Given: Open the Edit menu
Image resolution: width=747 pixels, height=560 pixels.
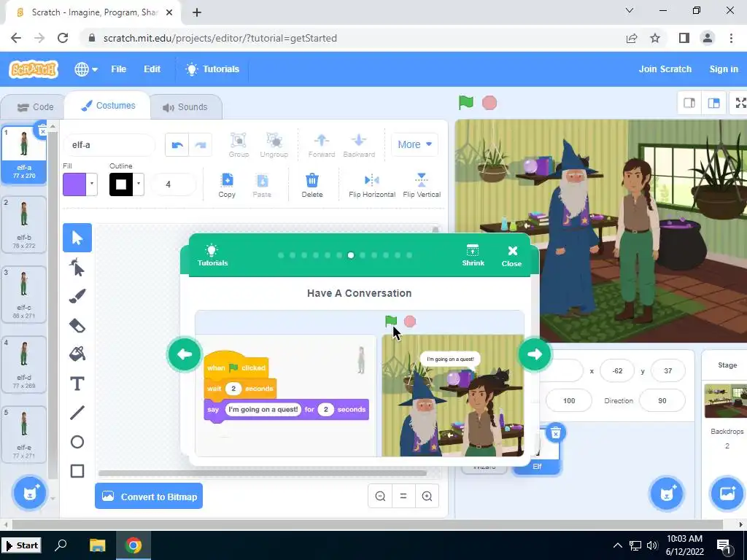Looking at the screenshot, I should 152,69.
